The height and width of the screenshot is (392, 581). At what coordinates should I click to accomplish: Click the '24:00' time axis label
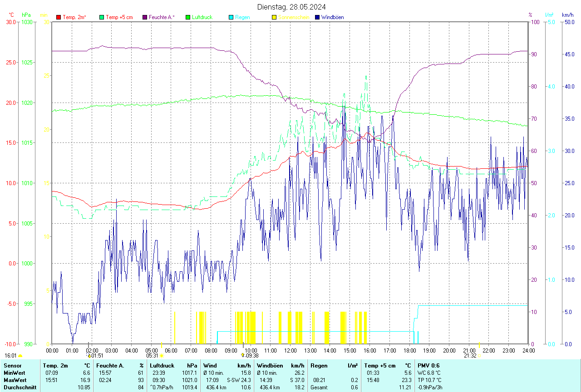(x=529, y=350)
